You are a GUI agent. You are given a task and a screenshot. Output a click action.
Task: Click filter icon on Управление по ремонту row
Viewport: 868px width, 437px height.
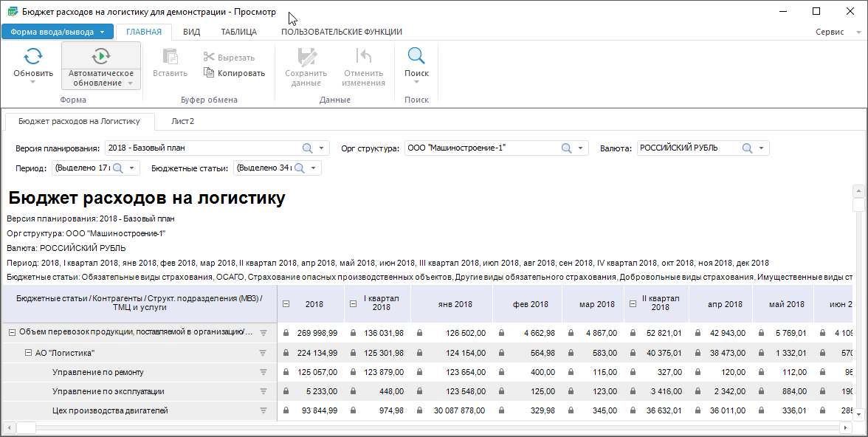point(263,372)
